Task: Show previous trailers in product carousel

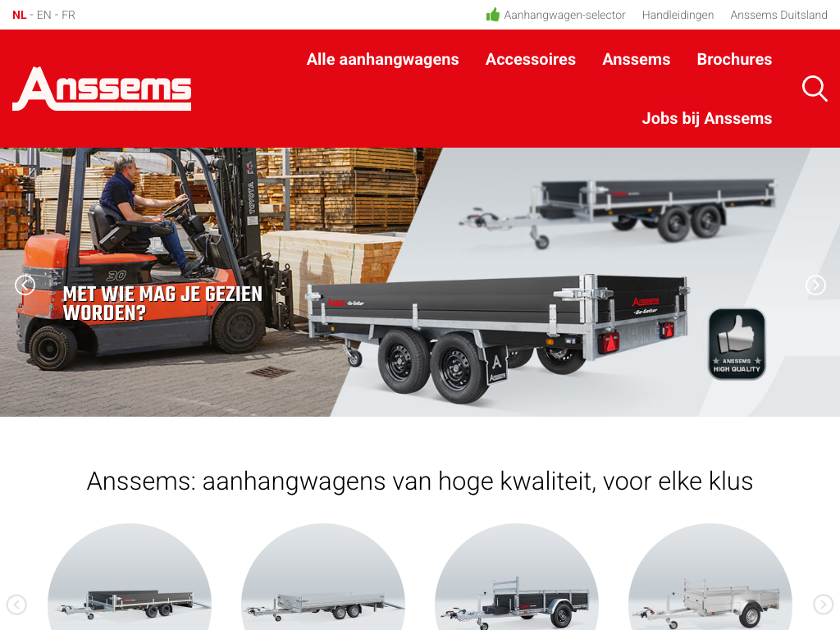Action: point(16,605)
